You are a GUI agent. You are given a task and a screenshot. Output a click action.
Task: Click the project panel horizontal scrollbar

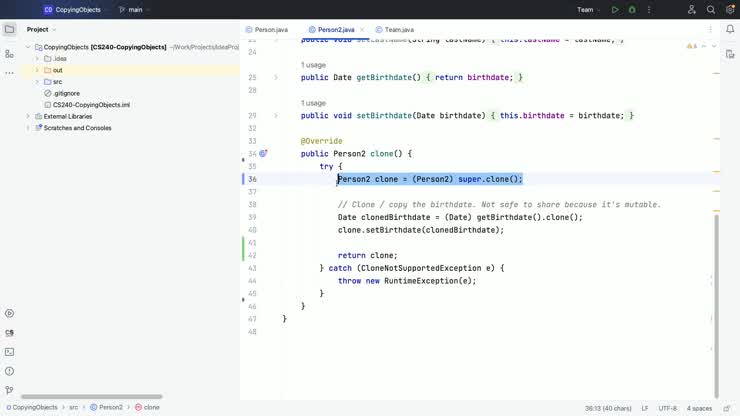[77, 397]
